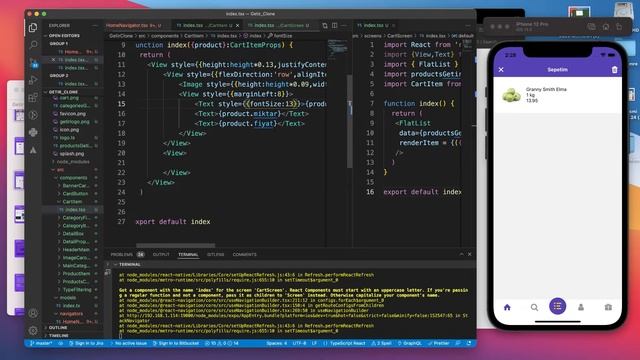
Task: Open the Search view in the activity bar
Action: [33, 44]
